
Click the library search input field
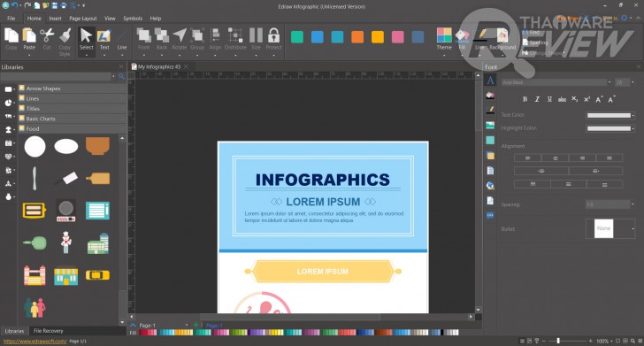click(x=56, y=76)
